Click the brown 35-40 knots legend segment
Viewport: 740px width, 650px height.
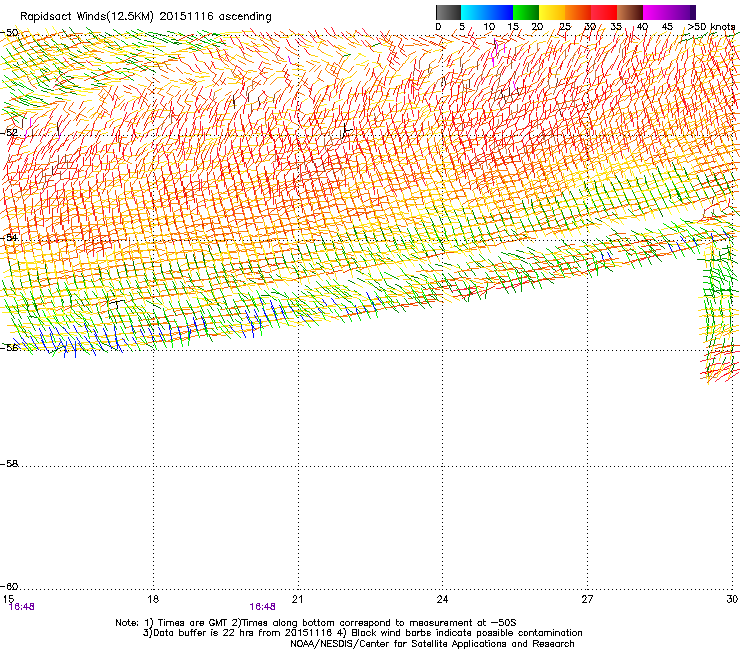click(x=630, y=12)
